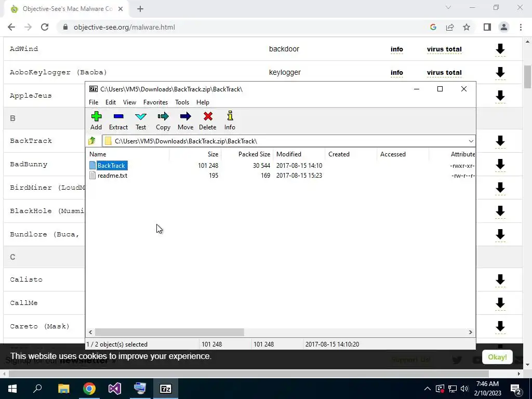The image size is (532, 399).
Task: Open taskbar search magnifier
Action: click(37, 389)
